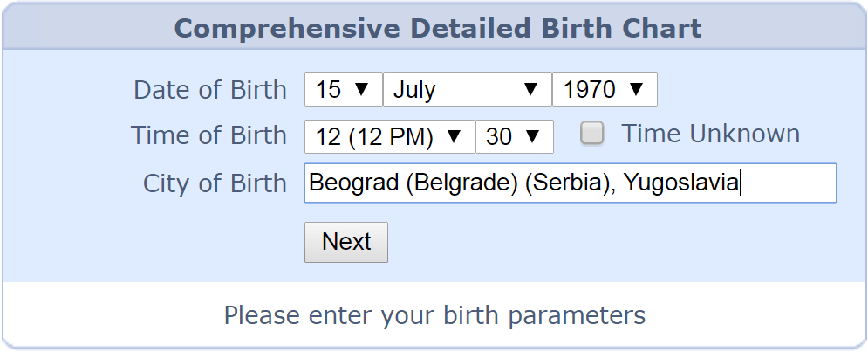Viewport: 868px width, 352px height.
Task: Click the down arrow of the year dropdown
Action: pos(636,89)
